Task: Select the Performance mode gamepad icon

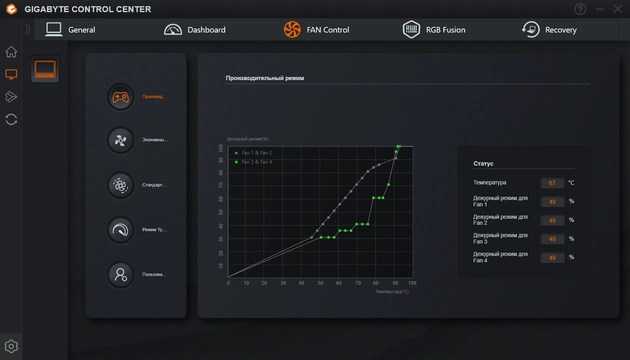Action: coord(120,97)
